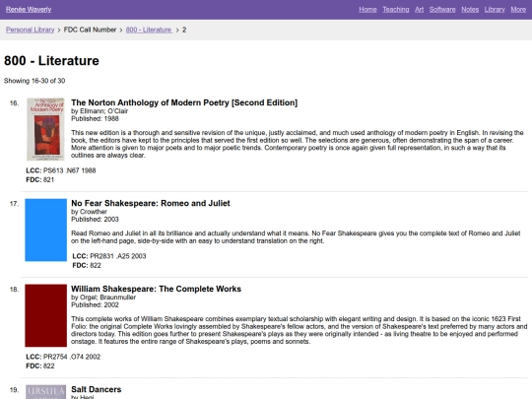Follow the 800 - Literature breadcrumb link
The width and height of the screenshot is (532, 399).
149,30
